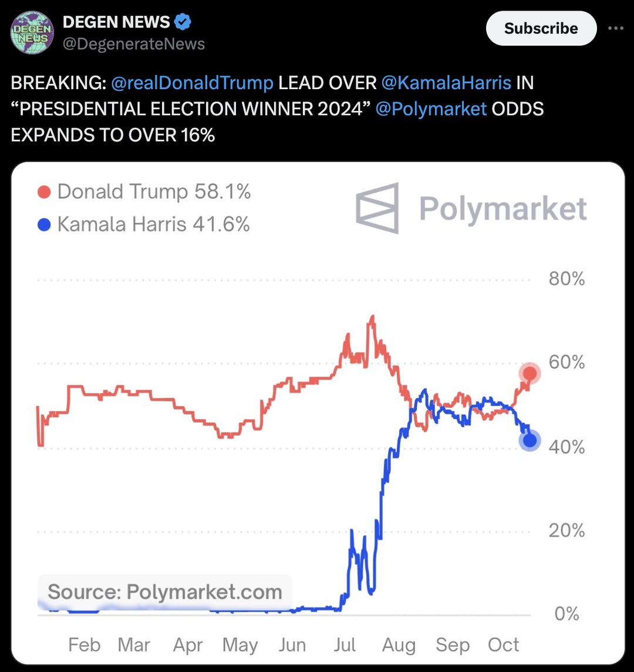Click the Polymarket logo in chart
634x672 pixels.
(x=471, y=208)
